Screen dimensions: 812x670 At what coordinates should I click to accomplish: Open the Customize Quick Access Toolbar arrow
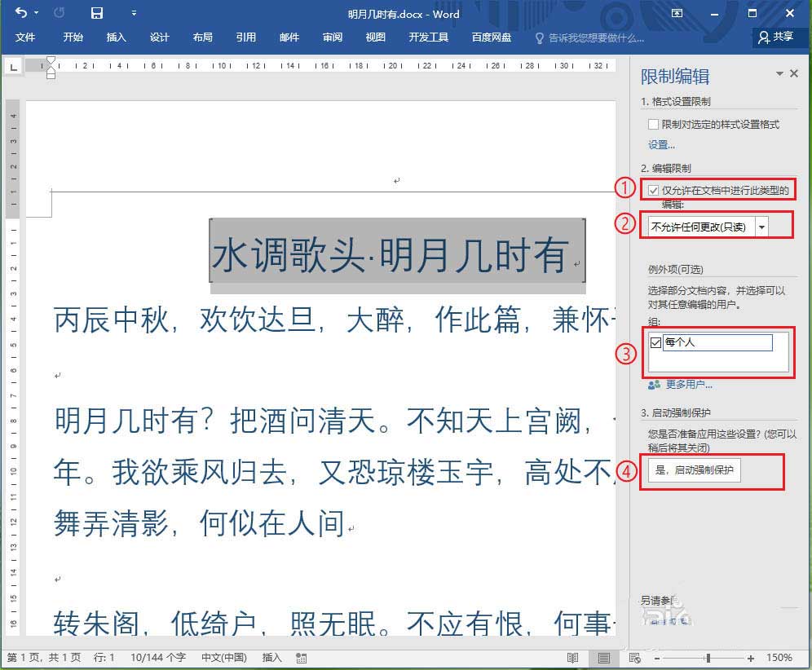point(134,13)
